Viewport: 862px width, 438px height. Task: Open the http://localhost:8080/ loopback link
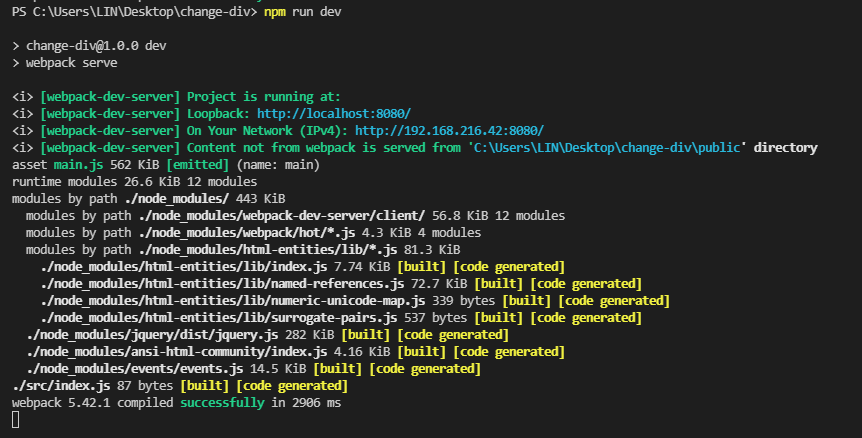point(334,114)
